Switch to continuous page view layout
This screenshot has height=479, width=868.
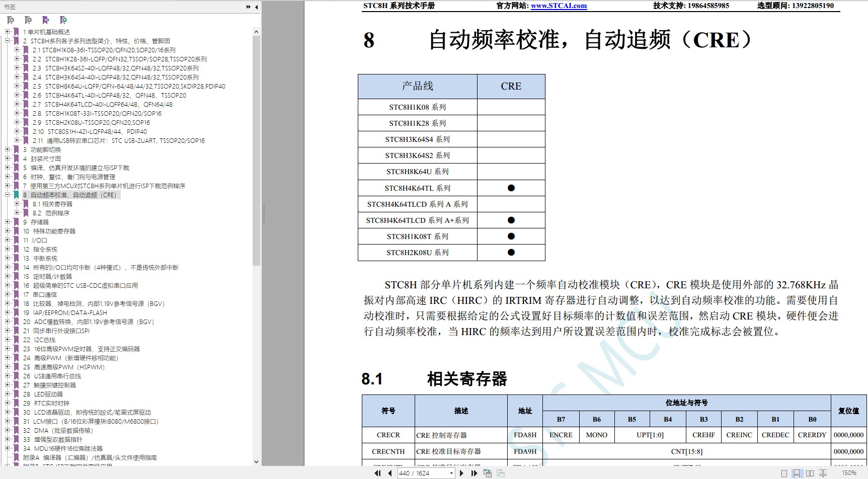[797, 473]
